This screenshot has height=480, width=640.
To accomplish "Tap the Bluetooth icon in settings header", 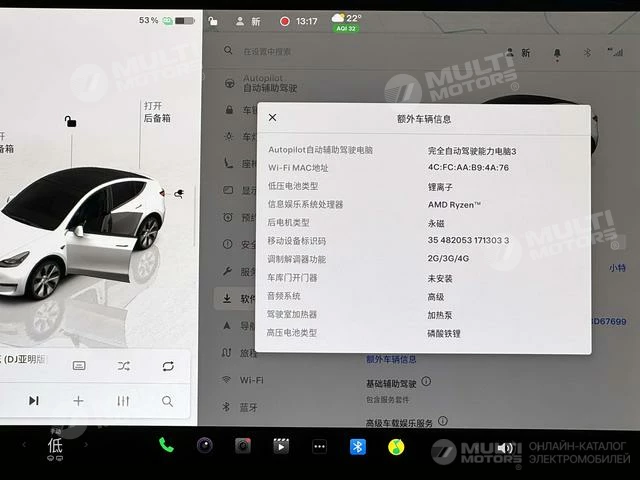I will 587,52.
